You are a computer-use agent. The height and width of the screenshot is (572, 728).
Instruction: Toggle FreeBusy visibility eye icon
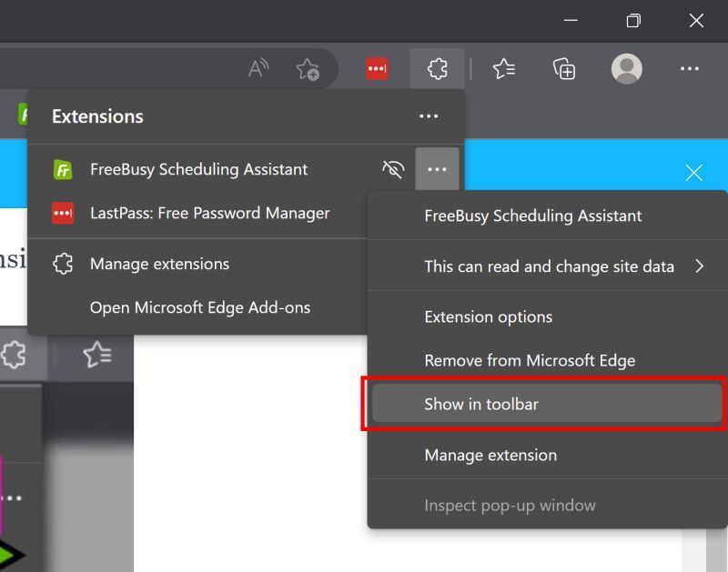tap(393, 169)
